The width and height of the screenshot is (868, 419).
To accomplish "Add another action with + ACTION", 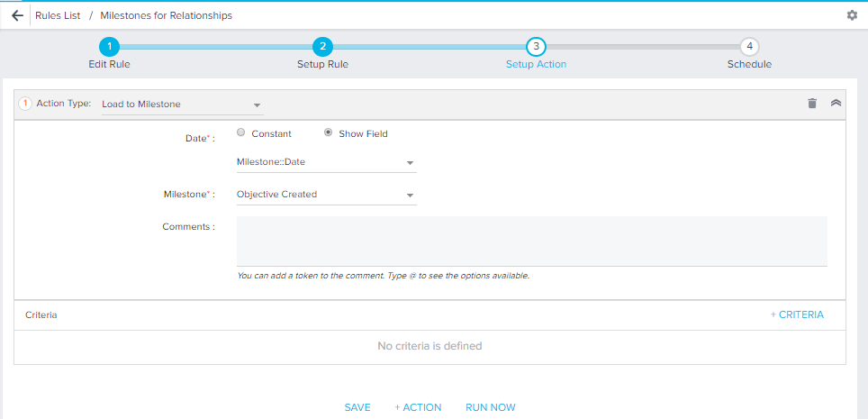I will [x=418, y=407].
